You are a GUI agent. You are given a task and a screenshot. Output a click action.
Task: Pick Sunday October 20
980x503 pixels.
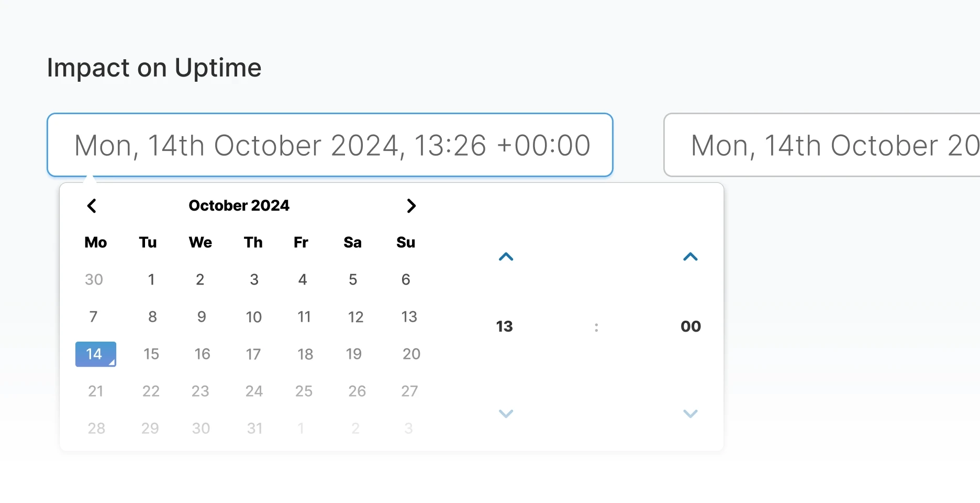pyautogui.click(x=411, y=354)
